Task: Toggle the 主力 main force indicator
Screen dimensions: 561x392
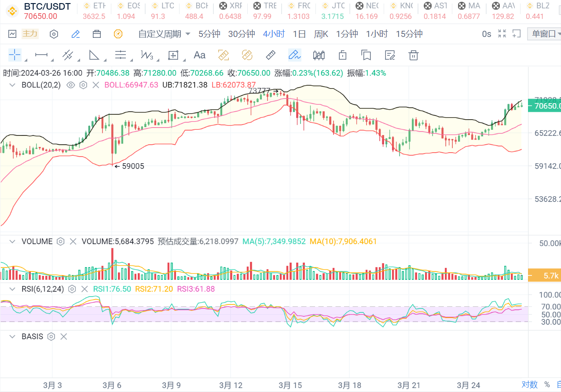Action: tap(30, 34)
